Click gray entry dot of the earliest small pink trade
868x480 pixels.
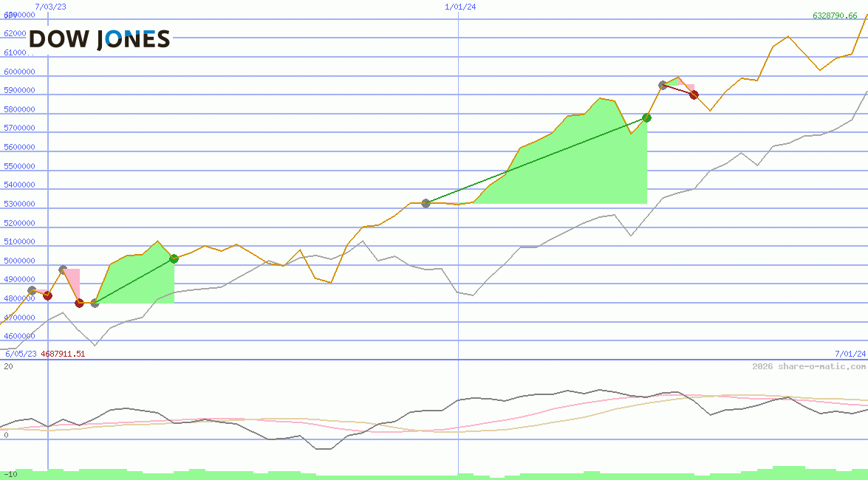32,291
